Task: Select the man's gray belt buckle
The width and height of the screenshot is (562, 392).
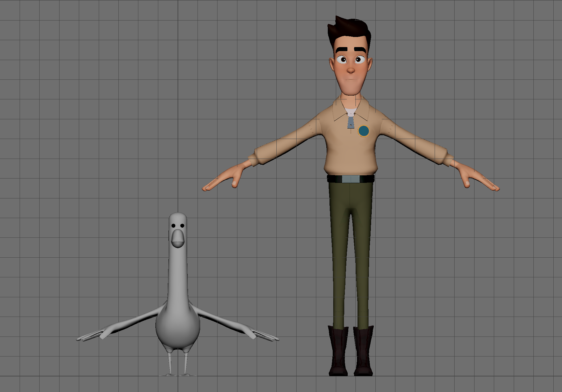Action: [x=351, y=179]
